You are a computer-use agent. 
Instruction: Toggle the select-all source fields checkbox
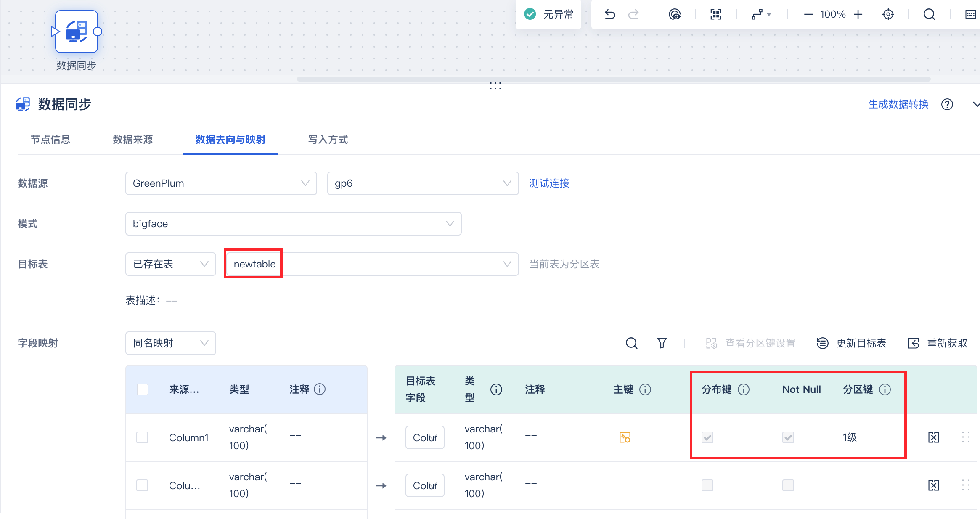click(x=143, y=389)
